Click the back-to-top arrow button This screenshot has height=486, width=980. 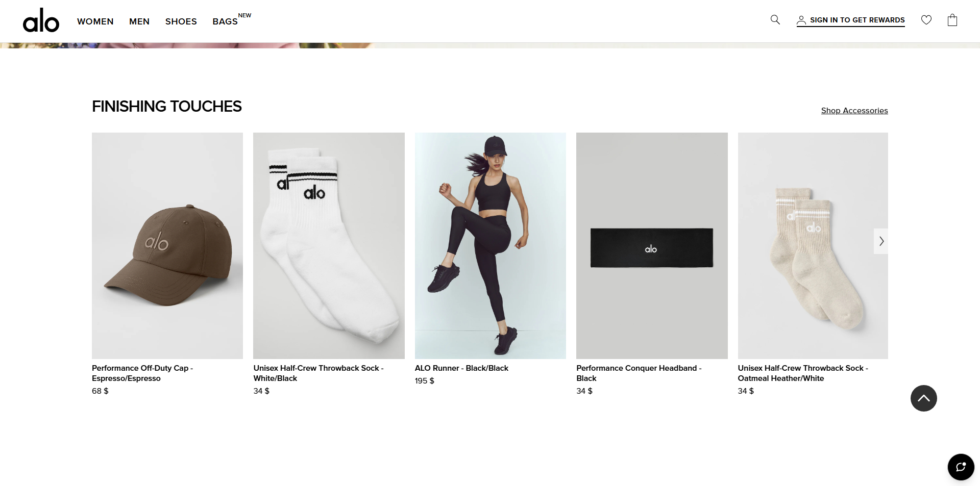[924, 398]
